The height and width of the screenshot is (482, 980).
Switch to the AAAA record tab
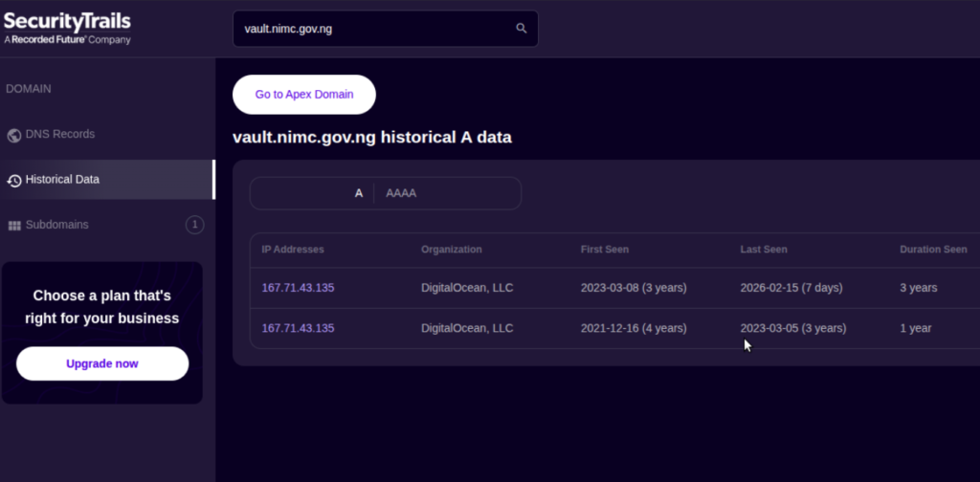pos(401,193)
